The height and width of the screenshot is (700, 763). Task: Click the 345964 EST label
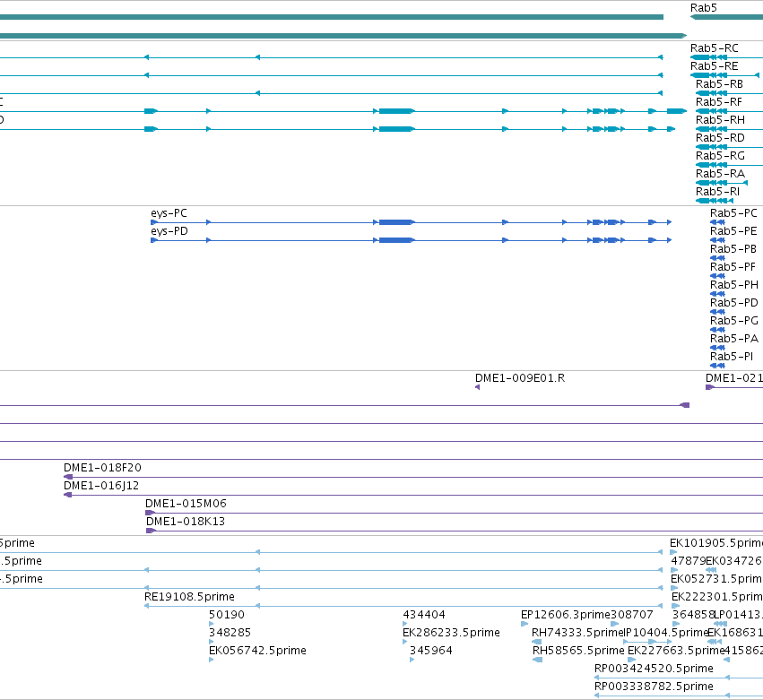(x=430, y=651)
